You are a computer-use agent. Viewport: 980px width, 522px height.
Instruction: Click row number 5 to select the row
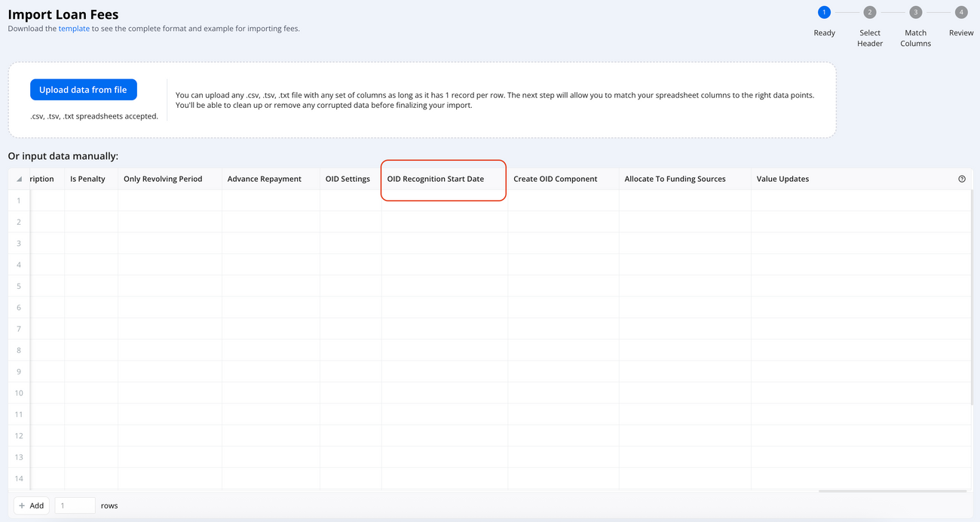pyautogui.click(x=18, y=286)
